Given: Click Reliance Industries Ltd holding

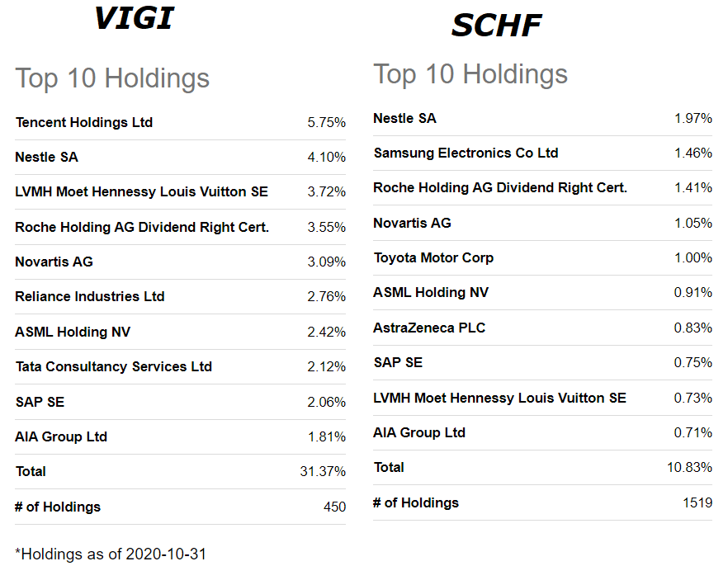Looking at the screenshot, I should (x=90, y=296).
